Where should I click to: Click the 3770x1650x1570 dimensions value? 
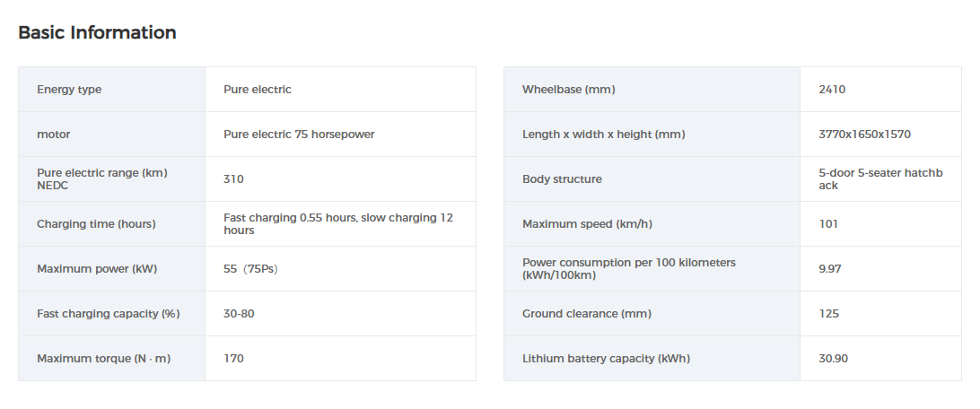coord(864,135)
